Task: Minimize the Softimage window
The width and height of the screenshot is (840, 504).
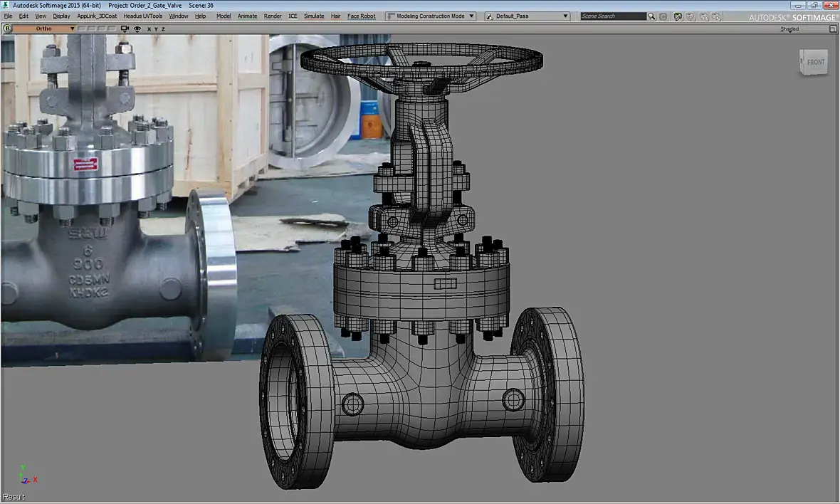Action: coord(798,6)
